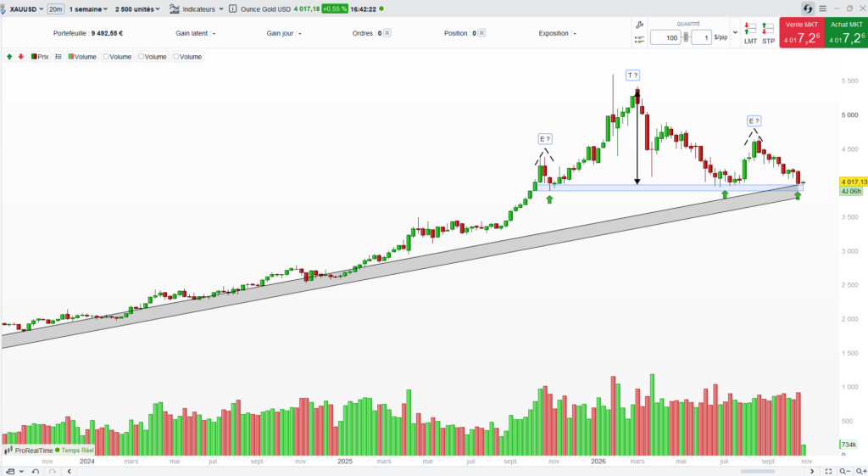Click the ProRealTime Temps Réel badge
Viewport: 868px width, 476px height.
[49, 451]
